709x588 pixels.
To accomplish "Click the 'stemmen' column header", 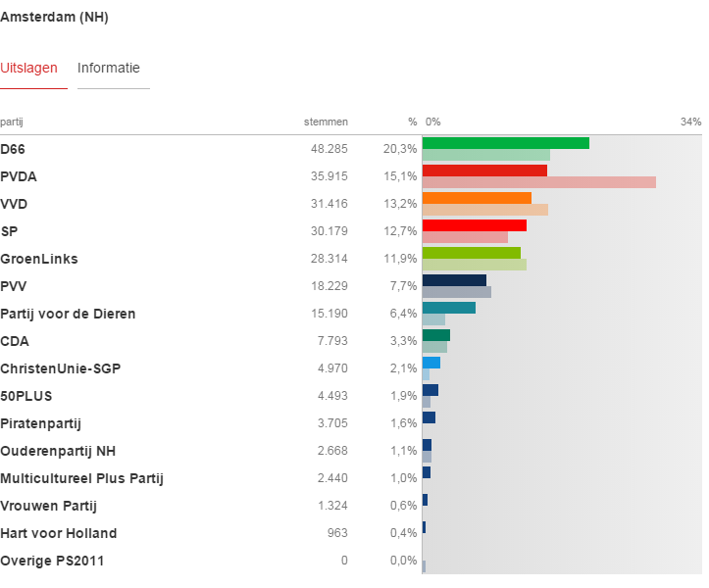I will [326, 122].
